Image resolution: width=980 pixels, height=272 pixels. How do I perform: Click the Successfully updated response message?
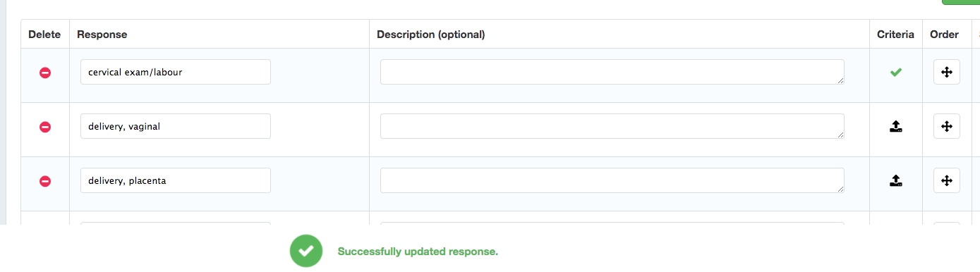coord(418,252)
